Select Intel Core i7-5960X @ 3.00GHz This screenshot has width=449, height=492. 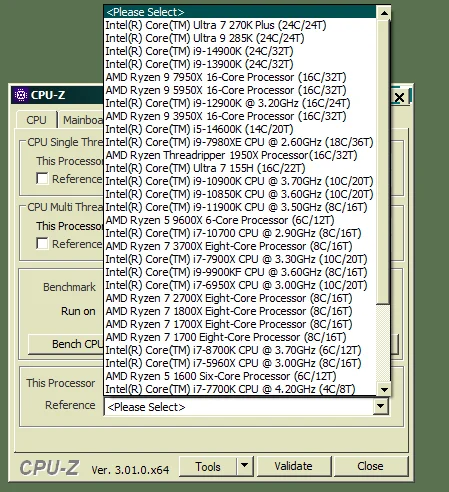tap(240, 363)
